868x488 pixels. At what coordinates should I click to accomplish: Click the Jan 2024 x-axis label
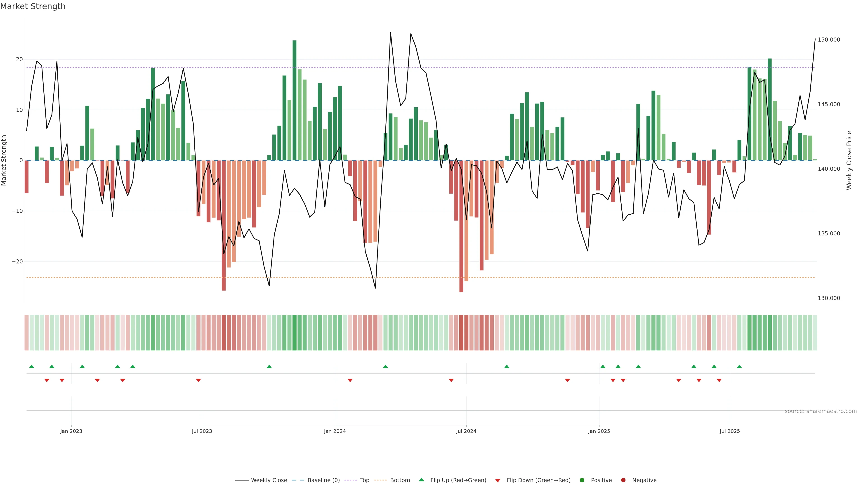pos(335,431)
